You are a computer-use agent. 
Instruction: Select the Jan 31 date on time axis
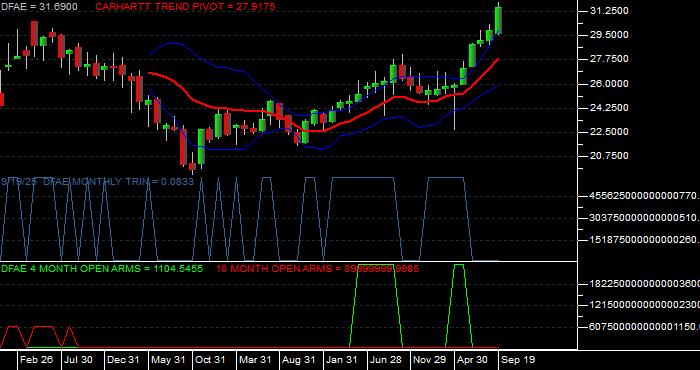pos(342,360)
